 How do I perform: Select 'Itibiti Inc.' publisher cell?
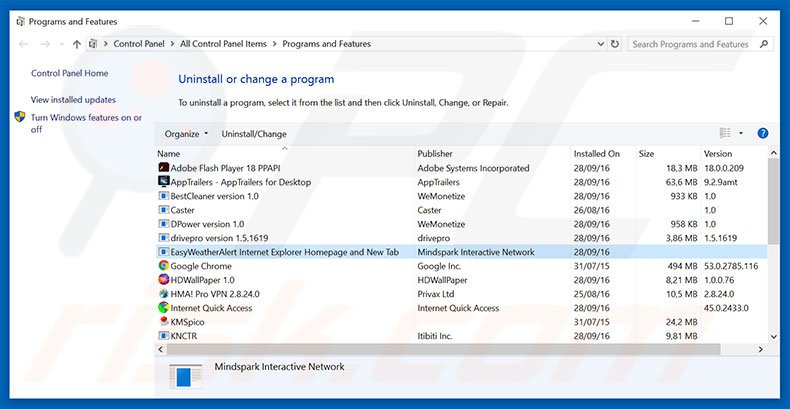point(435,336)
